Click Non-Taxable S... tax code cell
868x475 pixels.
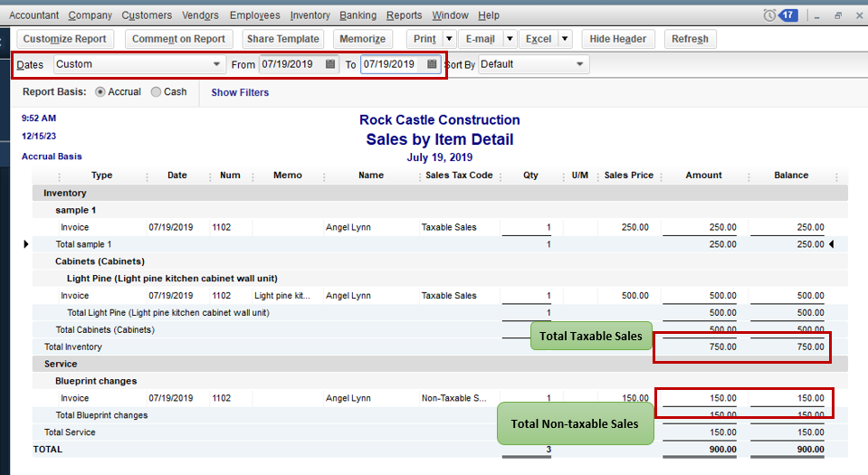pyautogui.click(x=454, y=398)
